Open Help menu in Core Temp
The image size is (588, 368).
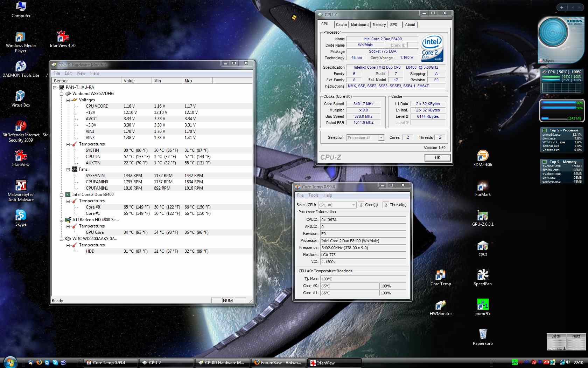328,195
